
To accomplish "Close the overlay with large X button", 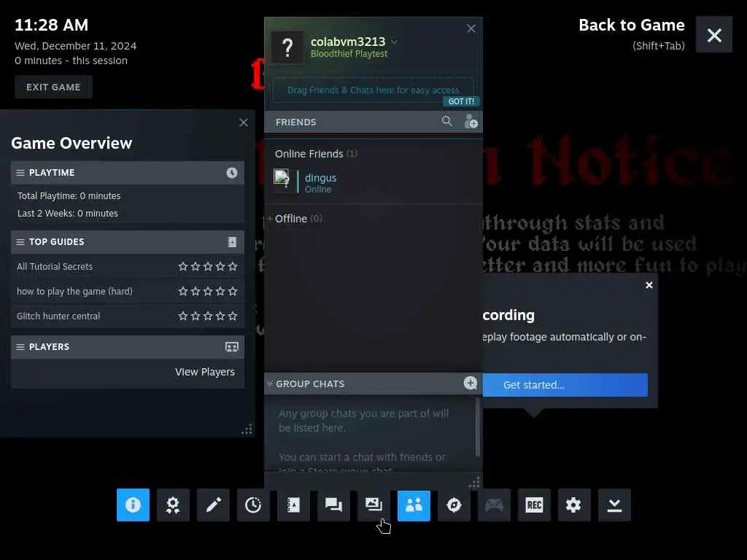I will 714,35.
